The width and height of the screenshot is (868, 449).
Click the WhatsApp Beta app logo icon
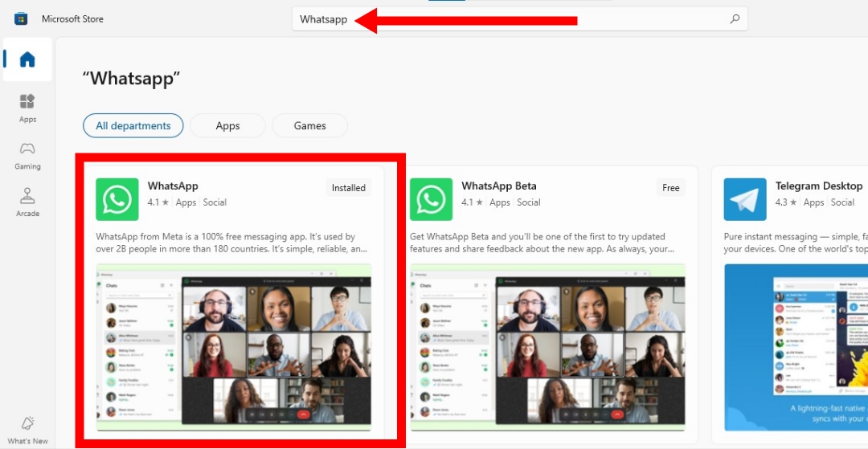point(431,199)
